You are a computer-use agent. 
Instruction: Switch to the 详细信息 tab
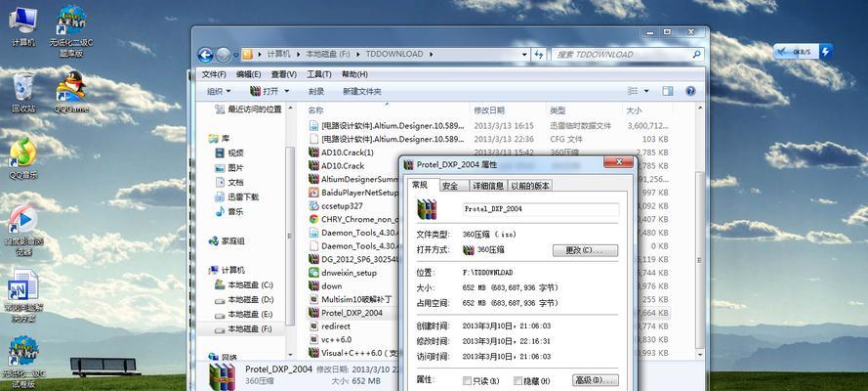point(487,186)
